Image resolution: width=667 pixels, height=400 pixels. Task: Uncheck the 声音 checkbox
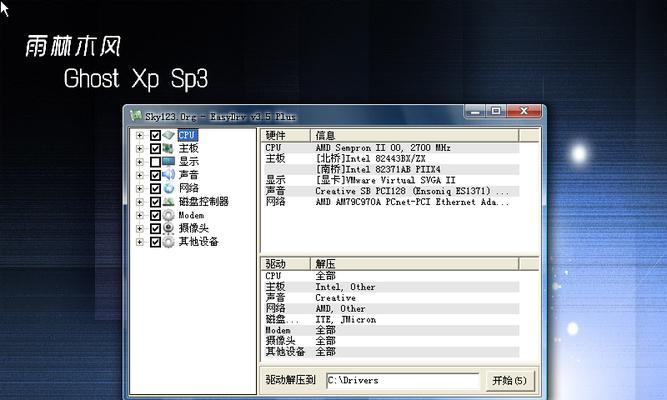(155, 175)
